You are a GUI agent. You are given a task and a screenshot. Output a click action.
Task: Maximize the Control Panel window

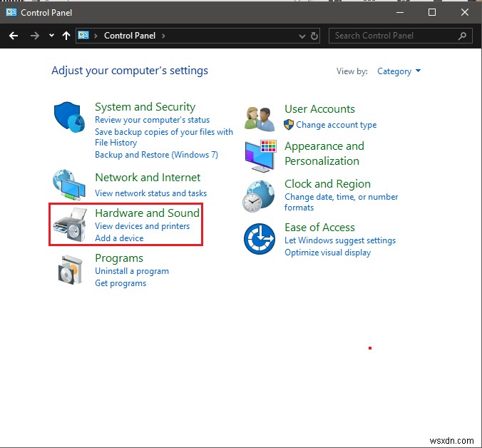coord(432,12)
